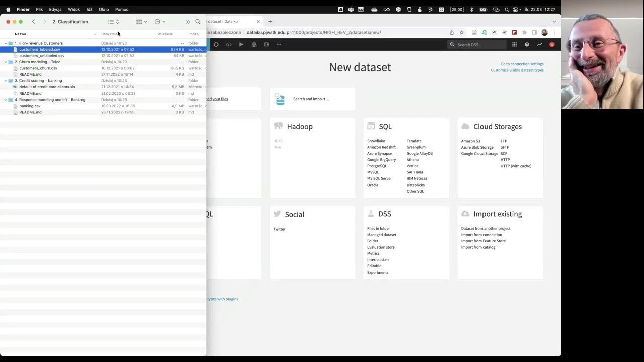The height and width of the screenshot is (362, 644).
Task: Select README.md dated 21.02.2023
Action: pos(103,93)
